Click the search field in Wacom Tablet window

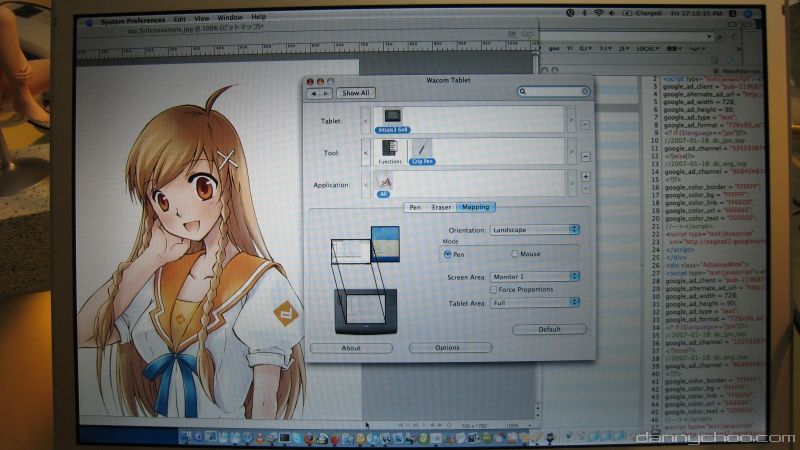(552, 92)
